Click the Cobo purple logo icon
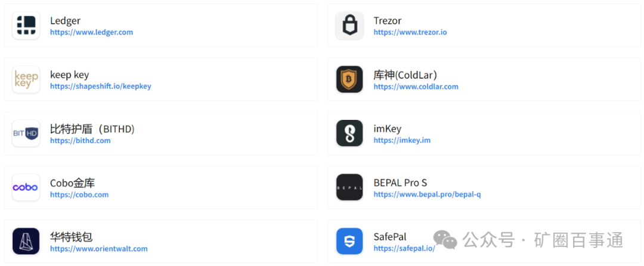The image size is (644, 266). 26,187
